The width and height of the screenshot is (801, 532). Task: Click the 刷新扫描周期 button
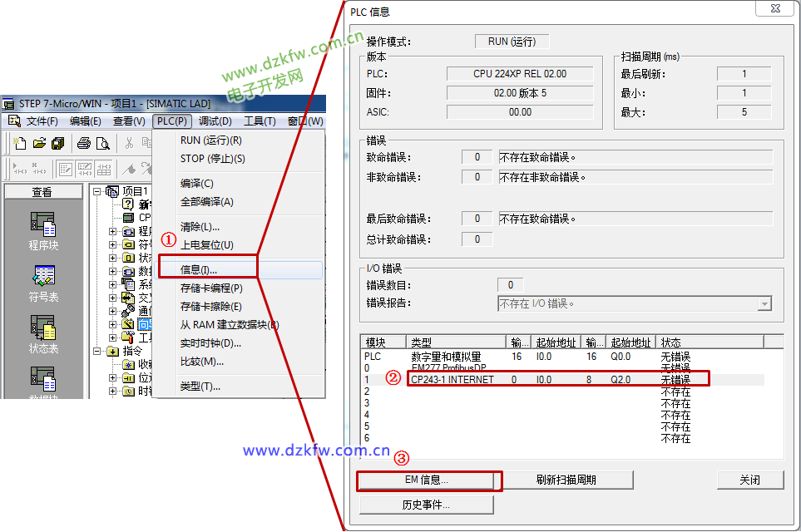[x=566, y=480]
